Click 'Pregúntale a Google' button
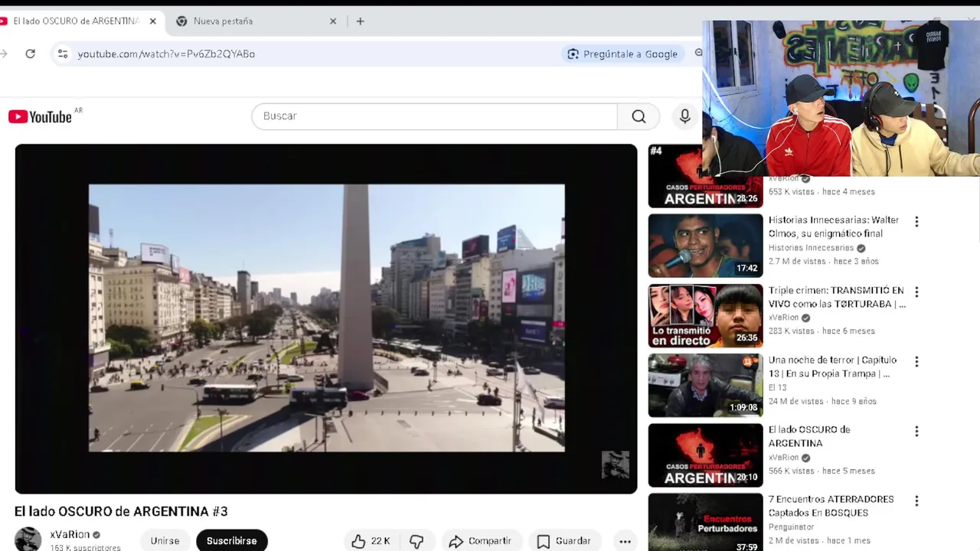Screen dimensions: 980x551 tap(622, 54)
